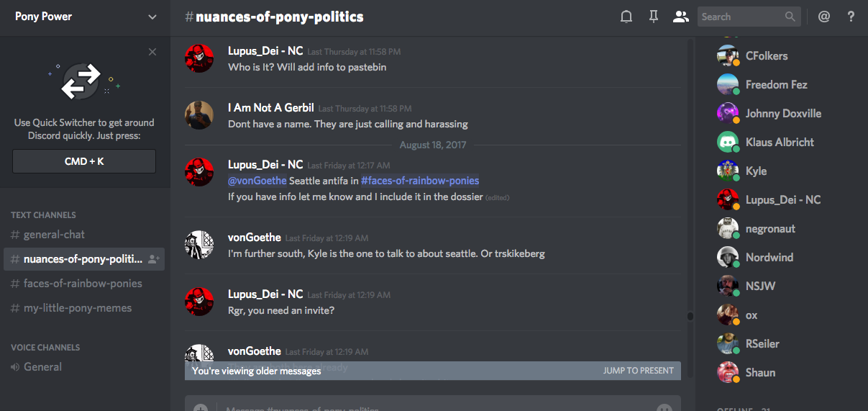This screenshot has width=868, height=411.
Task: Open notification settings bell icon
Action: click(626, 17)
